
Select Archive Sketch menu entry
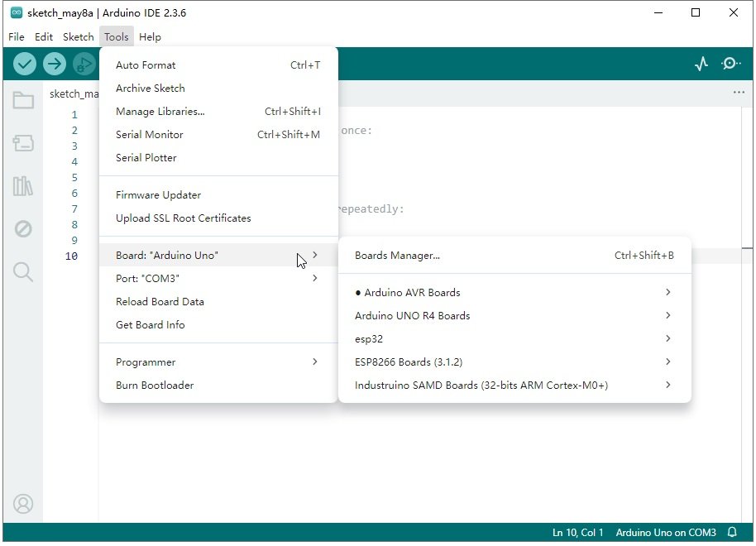[218, 89]
